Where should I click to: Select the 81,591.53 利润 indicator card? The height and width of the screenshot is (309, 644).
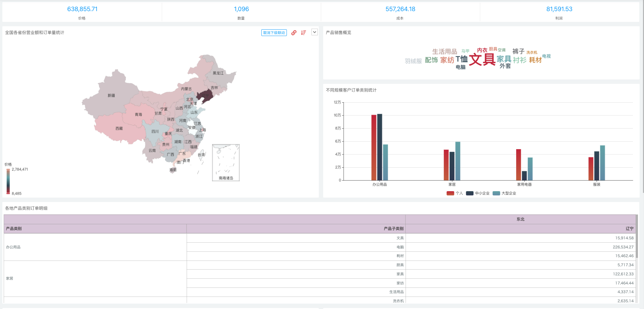pos(559,12)
